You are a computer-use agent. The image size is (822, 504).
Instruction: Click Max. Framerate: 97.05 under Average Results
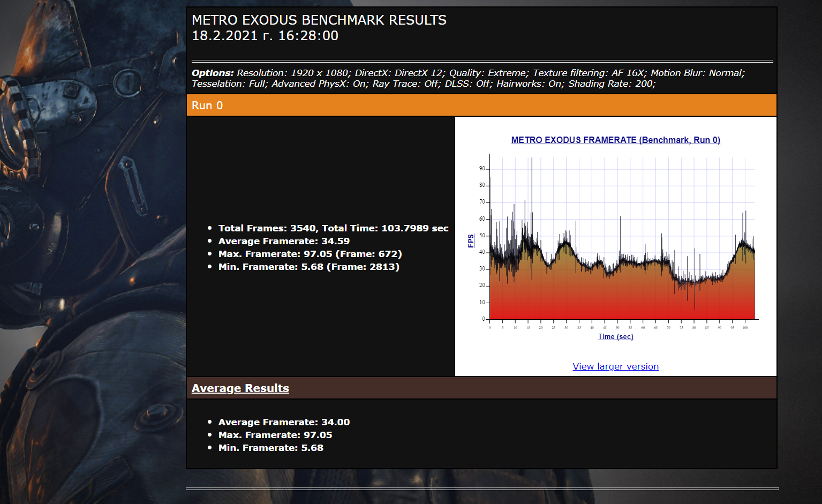(x=275, y=435)
